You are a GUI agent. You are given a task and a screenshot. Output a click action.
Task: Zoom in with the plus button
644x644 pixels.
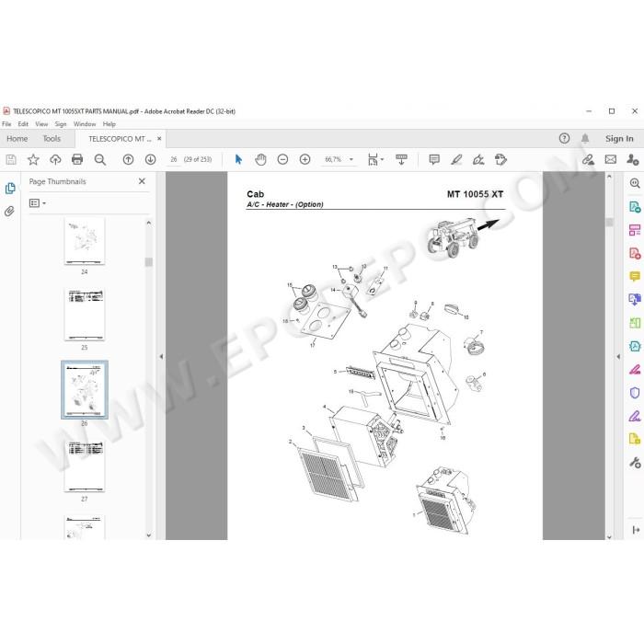[x=305, y=159]
